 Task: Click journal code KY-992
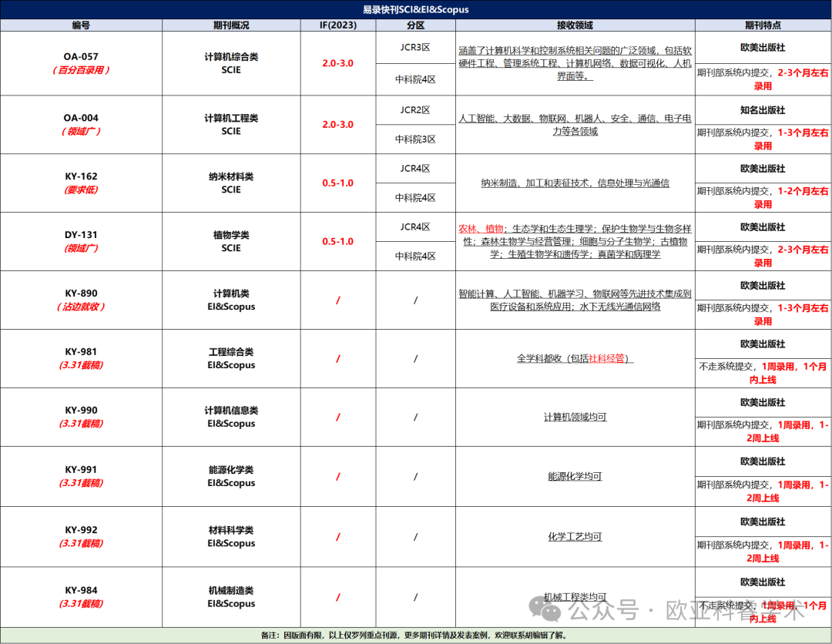pyautogui.click(x=81, y=530)
